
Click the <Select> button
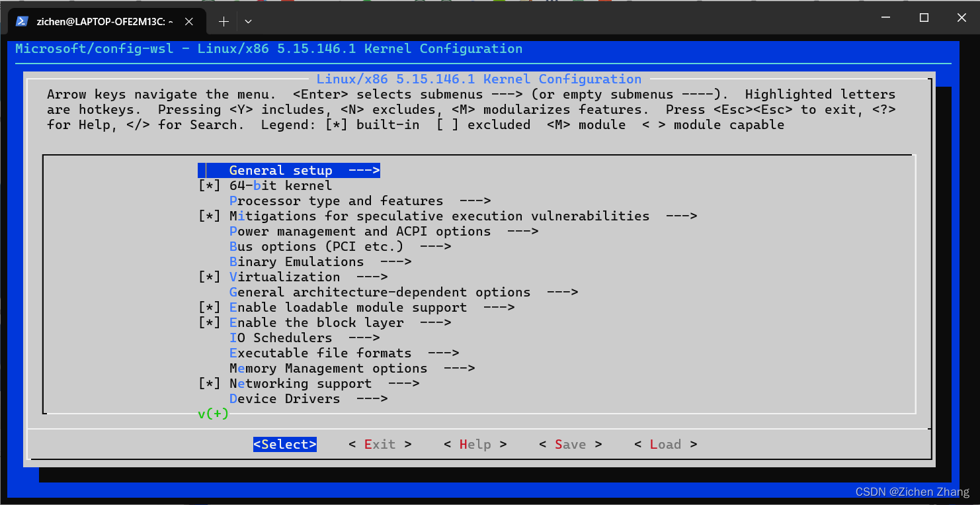pyautogui.click(x=285, y=444)
